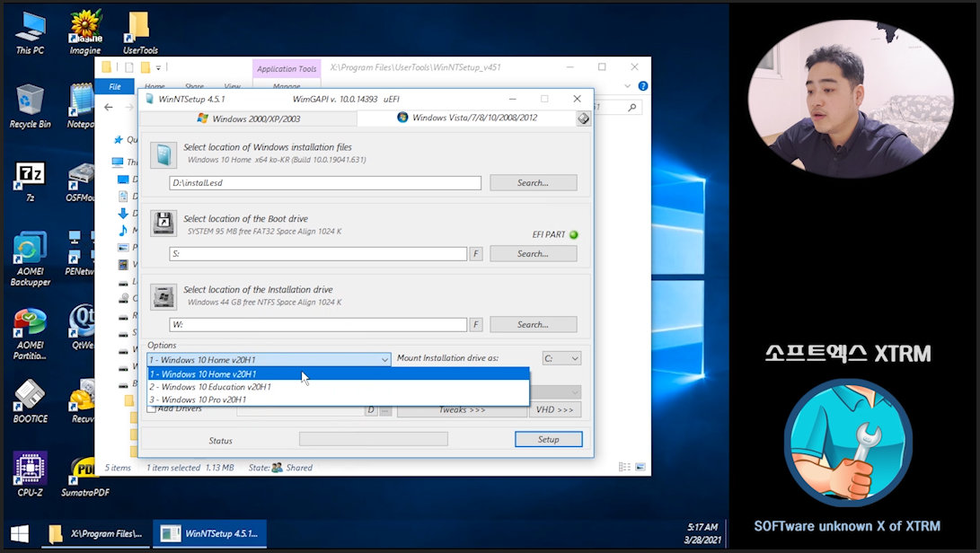
Task: Switch Explorer to details view icon
Action: (x=623, y=467)
